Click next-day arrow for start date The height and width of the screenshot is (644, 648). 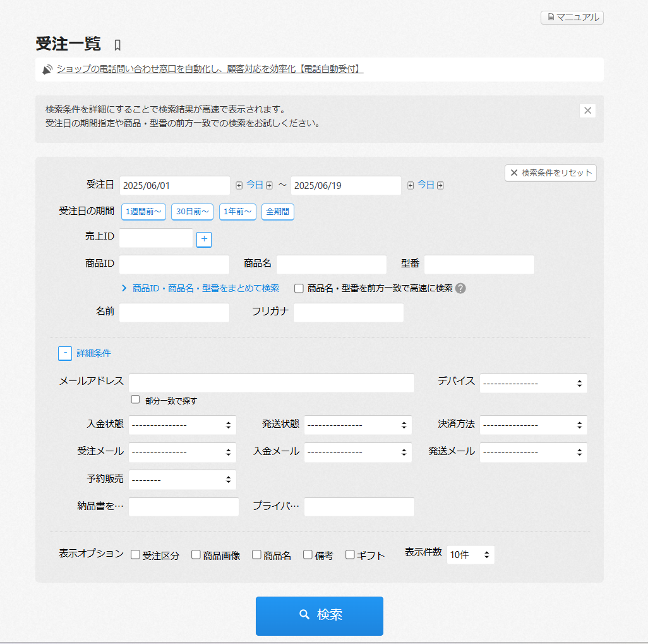point(269,185)
